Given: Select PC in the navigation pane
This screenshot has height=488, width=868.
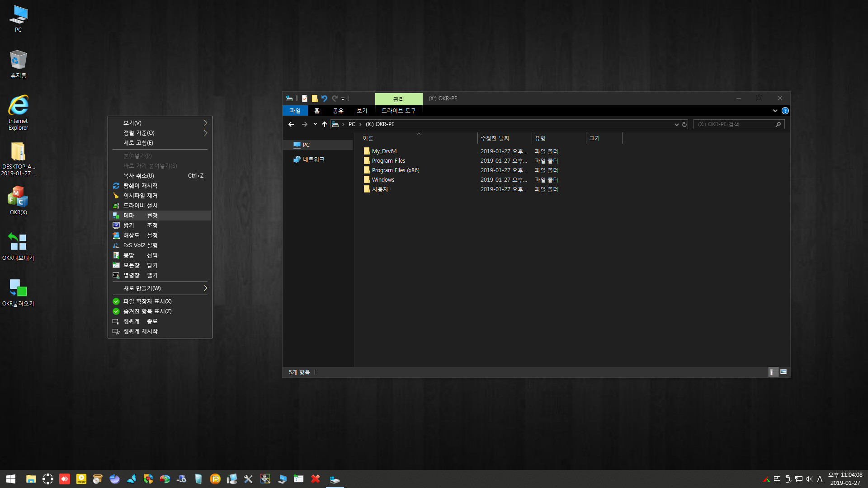Looking at the screenshot, I should pyautogui.click(x=318, y=145).
